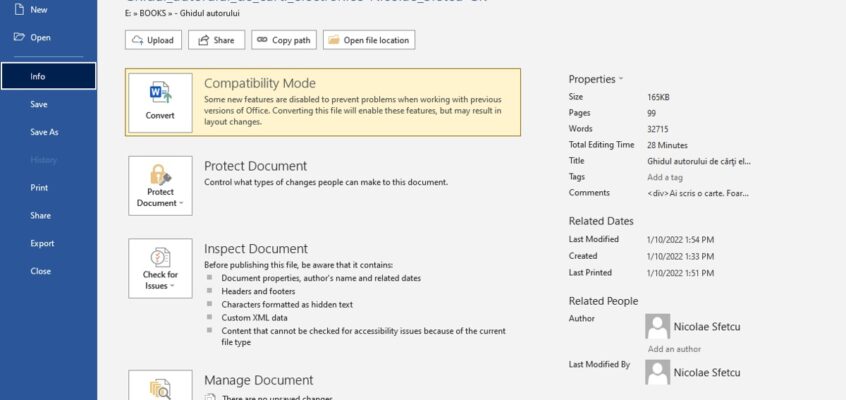Click the BOOKS folder in the breadcrumb path
Image resolution: width=846 pixels, height=400 pixels.
tap(153, 13)
